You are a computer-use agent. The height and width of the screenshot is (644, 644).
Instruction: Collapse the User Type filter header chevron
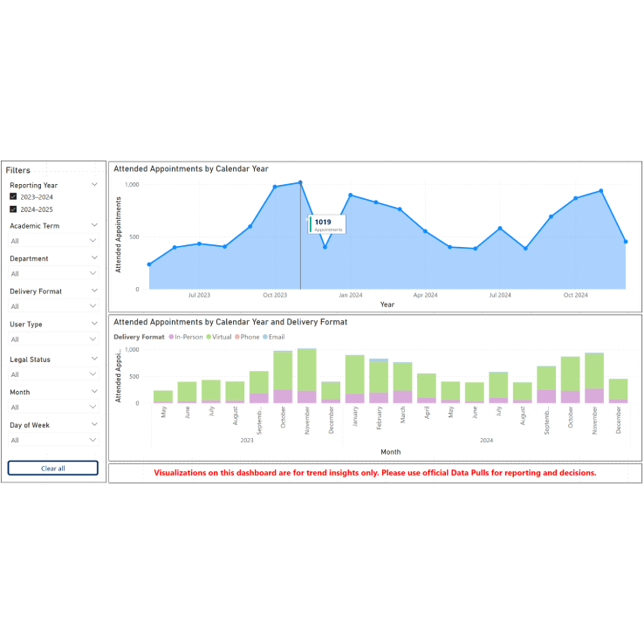94,324
